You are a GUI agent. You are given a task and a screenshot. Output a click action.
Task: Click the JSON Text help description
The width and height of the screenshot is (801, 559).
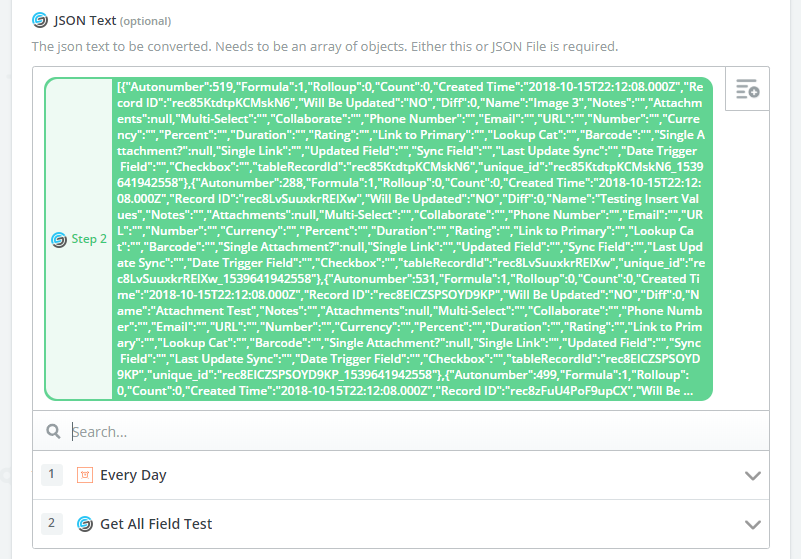tap(325, 46)
